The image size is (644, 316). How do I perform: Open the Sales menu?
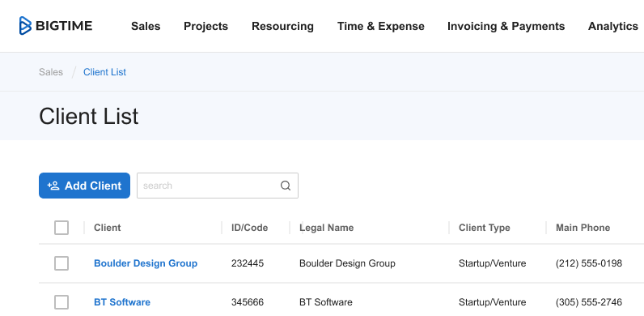point(146,26)
